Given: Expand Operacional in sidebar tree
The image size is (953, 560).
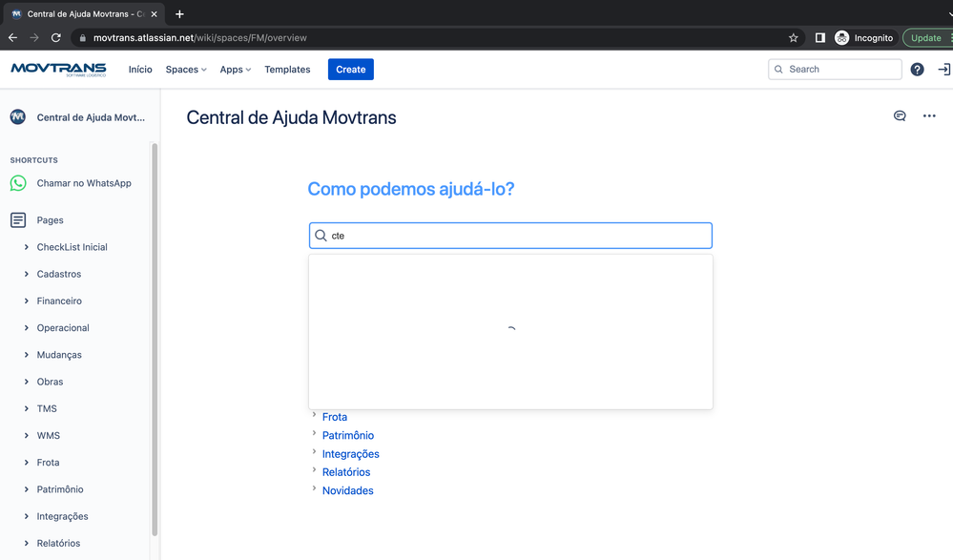Looking at the screenshot, I should click(x=26, y=328).
